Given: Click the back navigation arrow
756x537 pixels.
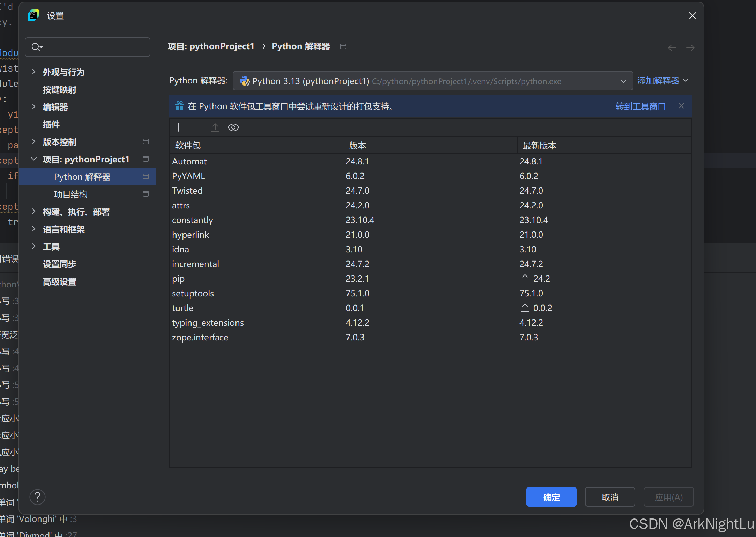Looking at the screenshot, I should 672,48.
